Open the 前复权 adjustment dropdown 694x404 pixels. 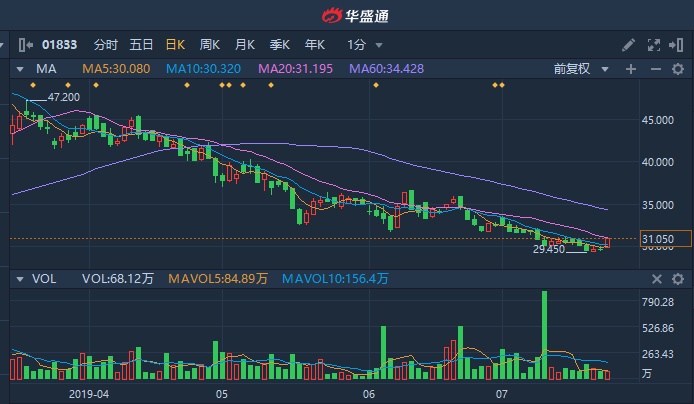click(581, 69)
